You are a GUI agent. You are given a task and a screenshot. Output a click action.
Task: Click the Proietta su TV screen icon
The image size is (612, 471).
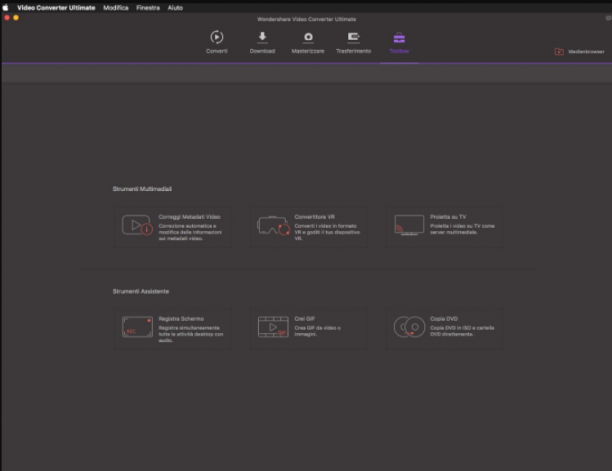point(409,225)
